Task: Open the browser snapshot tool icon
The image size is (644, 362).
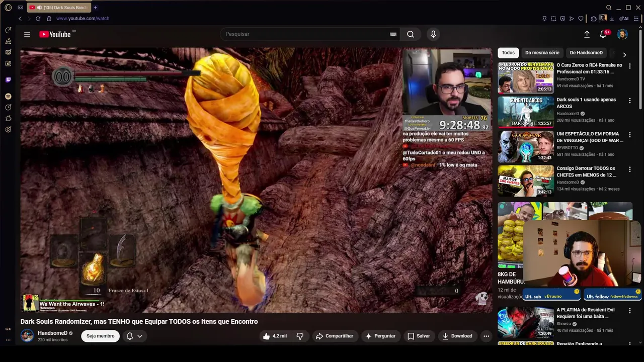Action: point(553,19)
